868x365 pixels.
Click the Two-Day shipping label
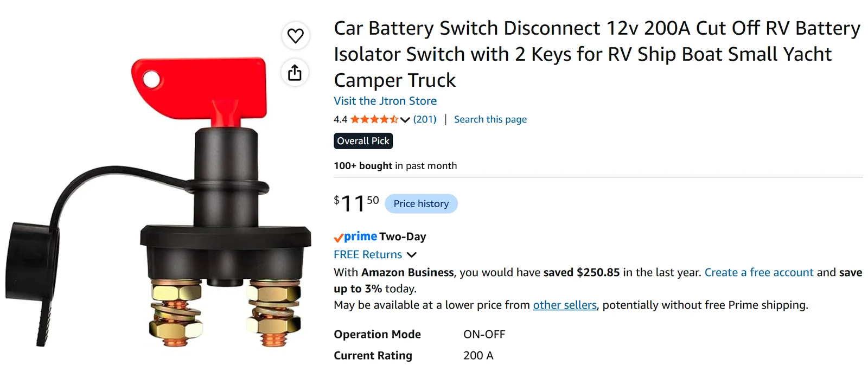coord(403,236)
